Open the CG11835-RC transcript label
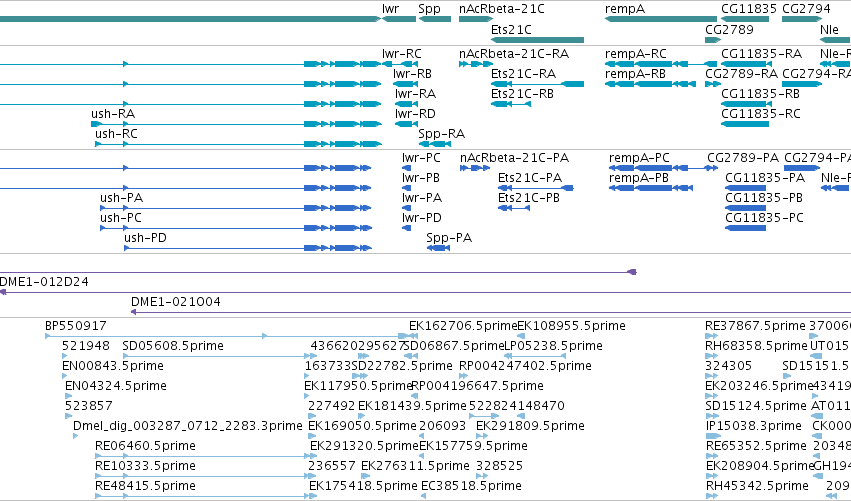Viewport: 851px width, 501px height. (761, 114)
